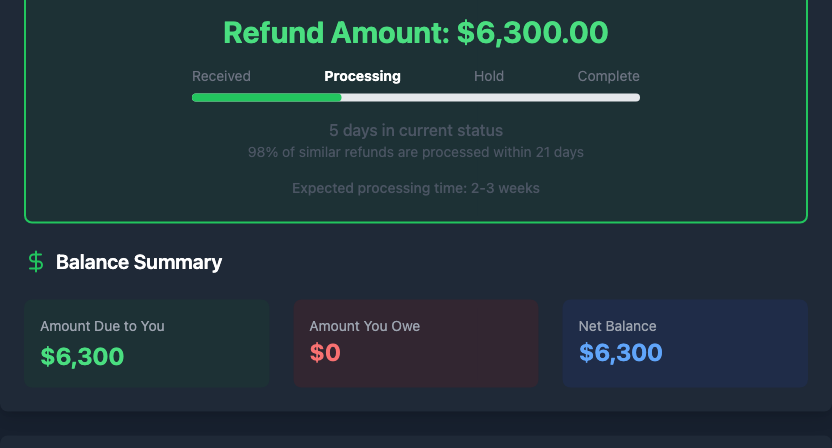Click the Hold status step label

[489, 76]
